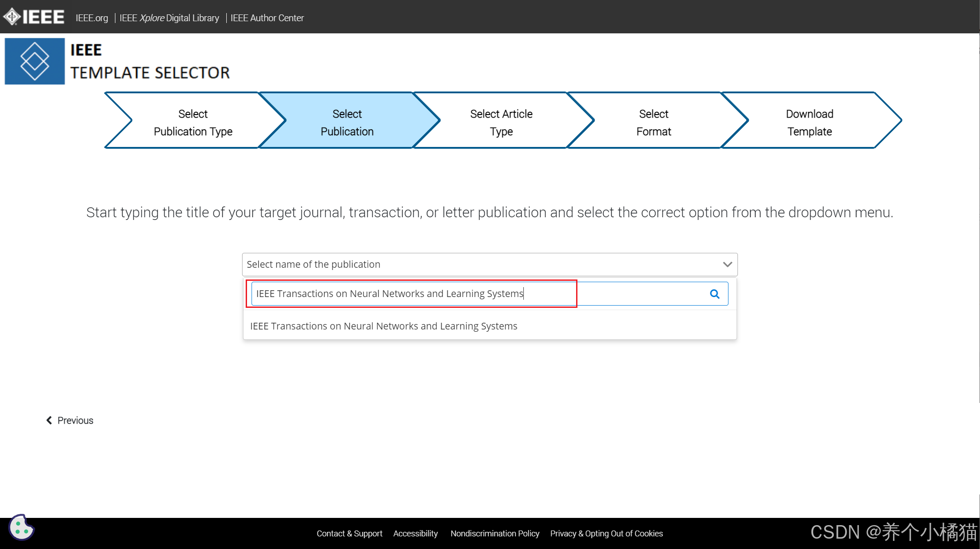
Task: Open Privacy & Opting Out of Cookies
Action: [606, 534]
